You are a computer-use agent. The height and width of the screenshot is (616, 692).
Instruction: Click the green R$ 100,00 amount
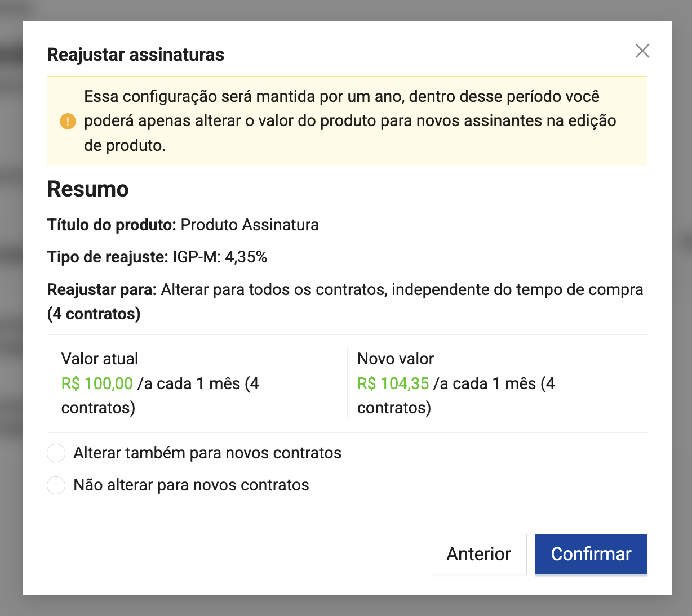click(97, 383)
